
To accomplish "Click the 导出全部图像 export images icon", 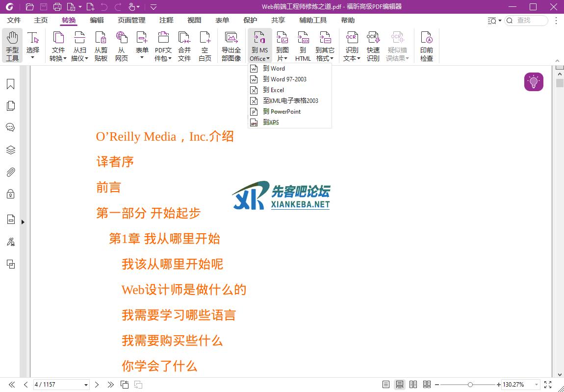I will (x=231, y=46).
